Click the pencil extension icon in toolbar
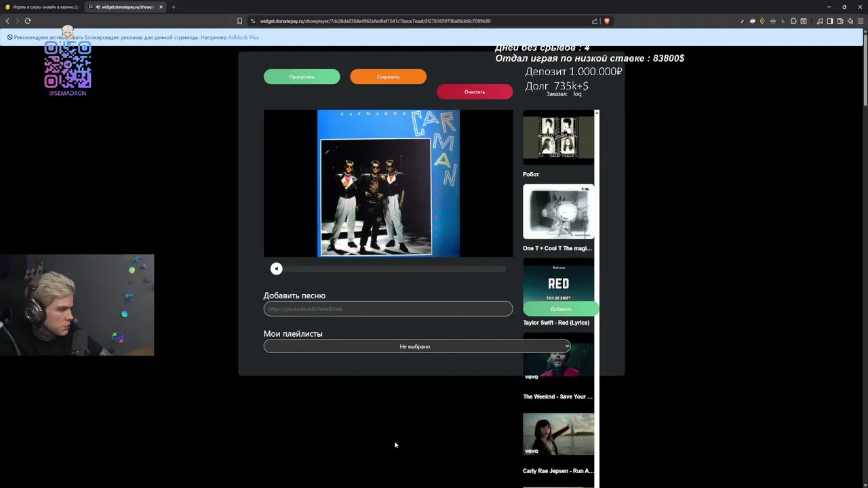Screen dimensions: 868x488 click(743, 21)
